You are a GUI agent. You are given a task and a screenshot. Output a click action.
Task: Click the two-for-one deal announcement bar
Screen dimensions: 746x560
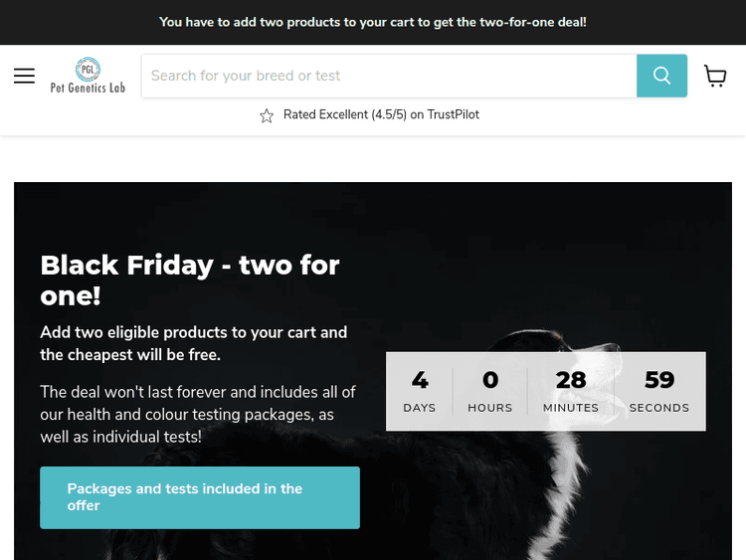pos(373,22)
